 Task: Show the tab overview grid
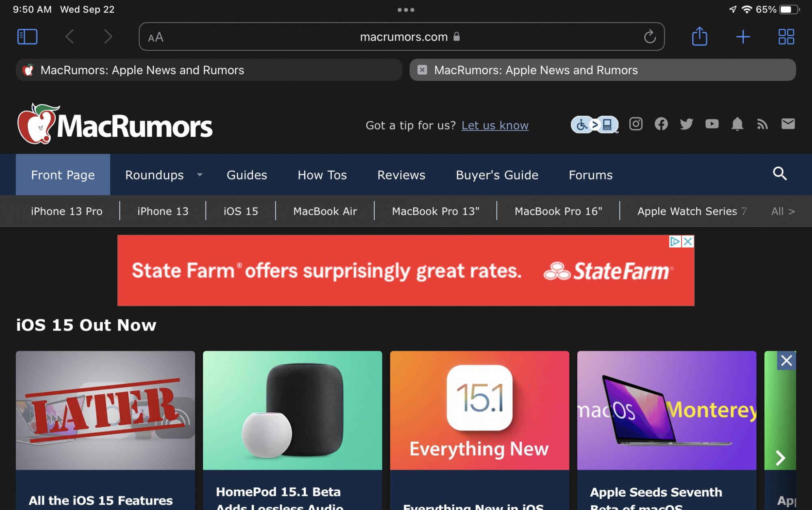tap(786, 37)
